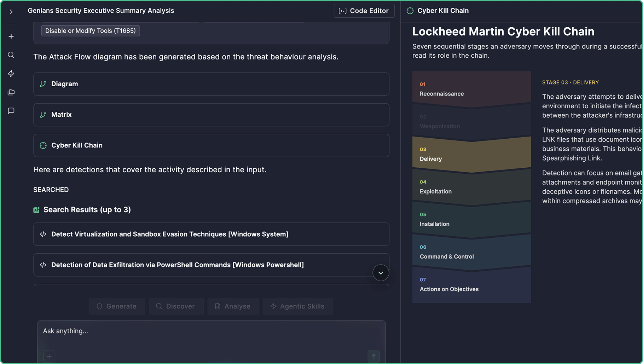Image resolution: width=643 pixels, height=364 pixels.
Task: Click the AI icon next to Search Results
Action: (36, 210)
